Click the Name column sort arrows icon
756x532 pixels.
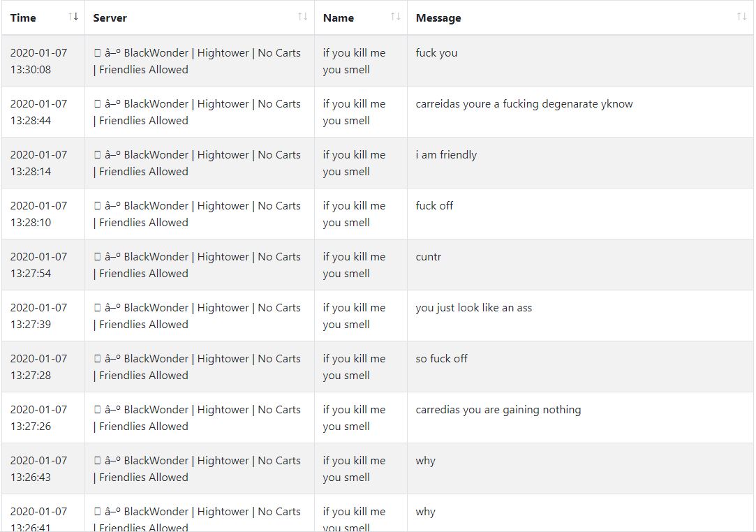pyautogui.click(x=396, y=17)
